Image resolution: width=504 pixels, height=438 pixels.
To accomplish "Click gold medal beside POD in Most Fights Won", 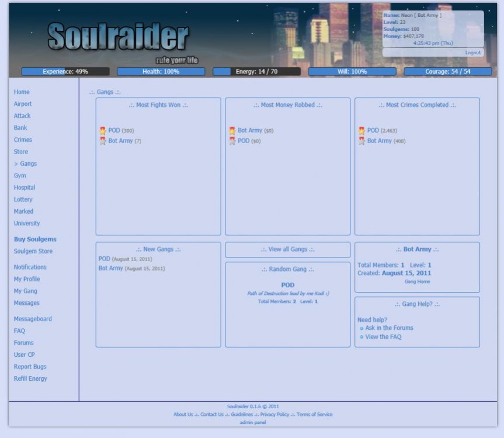I will point(103,131).
